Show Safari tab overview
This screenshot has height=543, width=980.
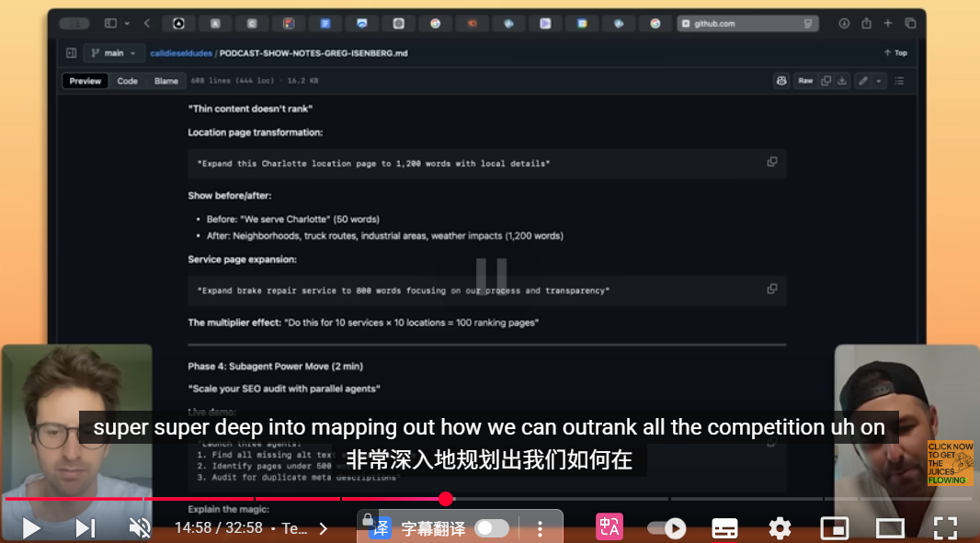click(911, 23)
